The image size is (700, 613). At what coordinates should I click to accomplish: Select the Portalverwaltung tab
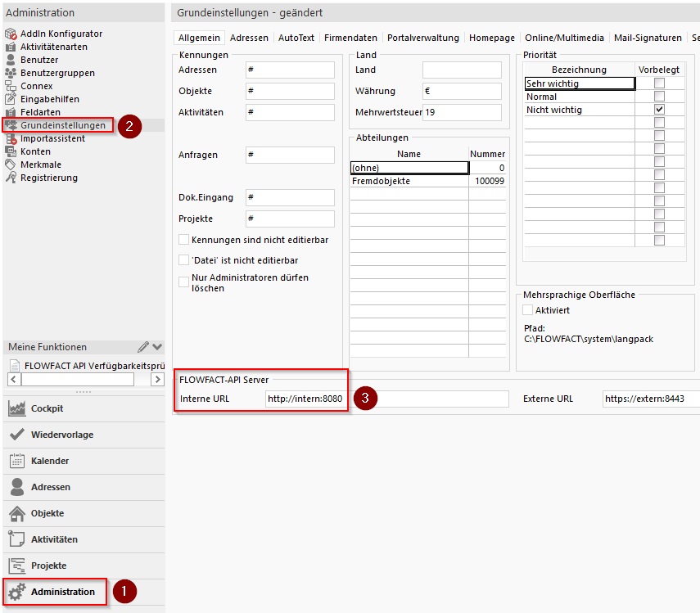(422, 38)
